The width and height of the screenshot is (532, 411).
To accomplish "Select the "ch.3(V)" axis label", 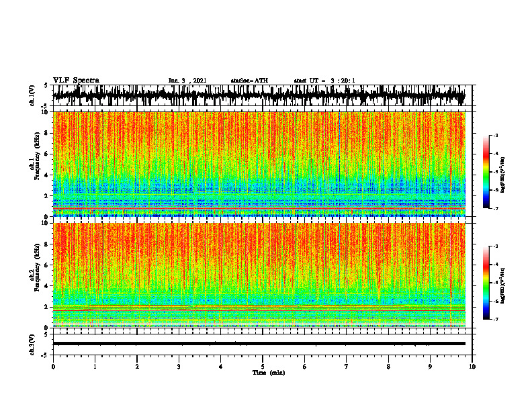I will pyautogui.click(x=32, y=345).
